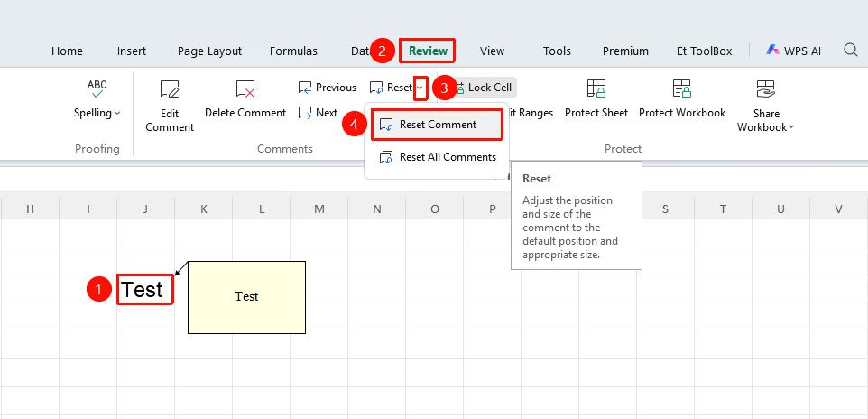Select column L header
The width and height of the screenshot is (868, 419).
262,209
